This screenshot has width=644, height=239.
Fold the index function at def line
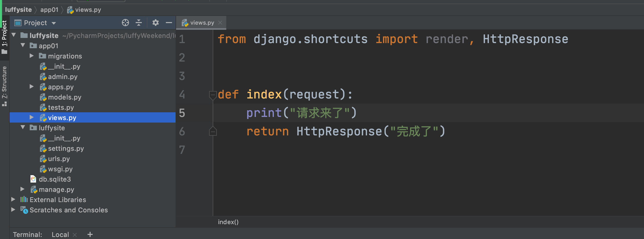213,95
